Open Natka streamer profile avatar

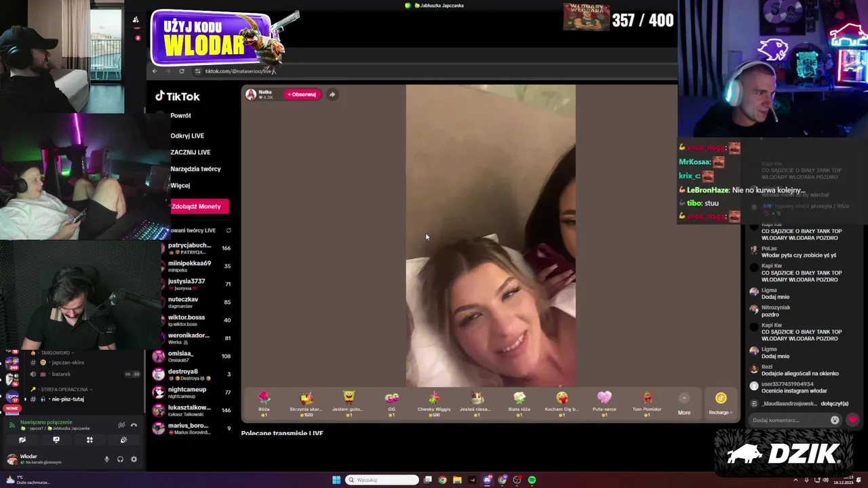click(251, 94)
